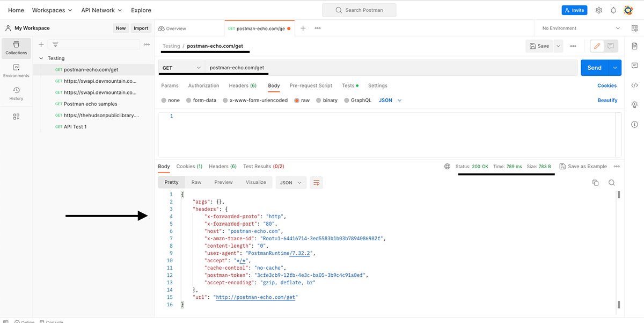Open the No Environment selector dropdown
Image resolution: width=644 pixels, height=323 pixels.
[x=580, y=28]
